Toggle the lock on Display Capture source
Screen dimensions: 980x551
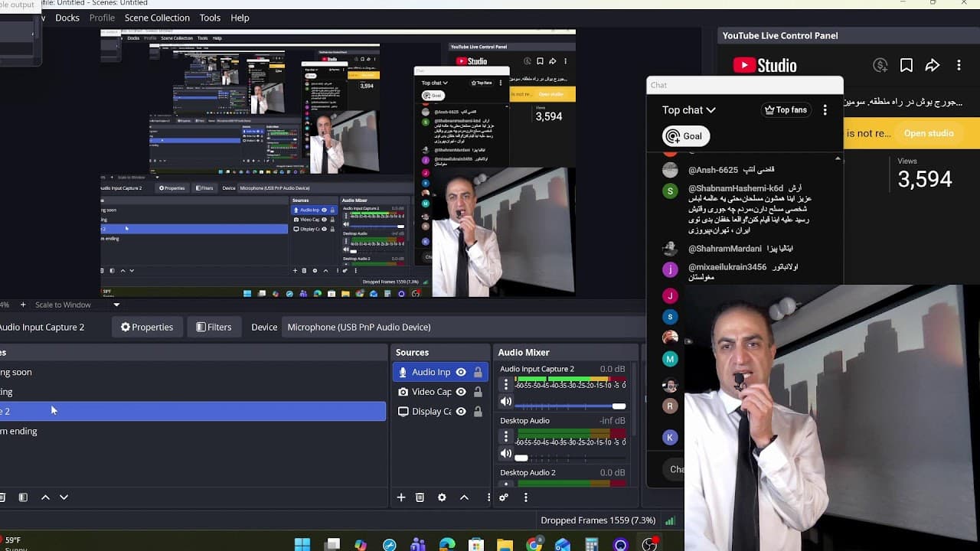[x=478, y=412]
